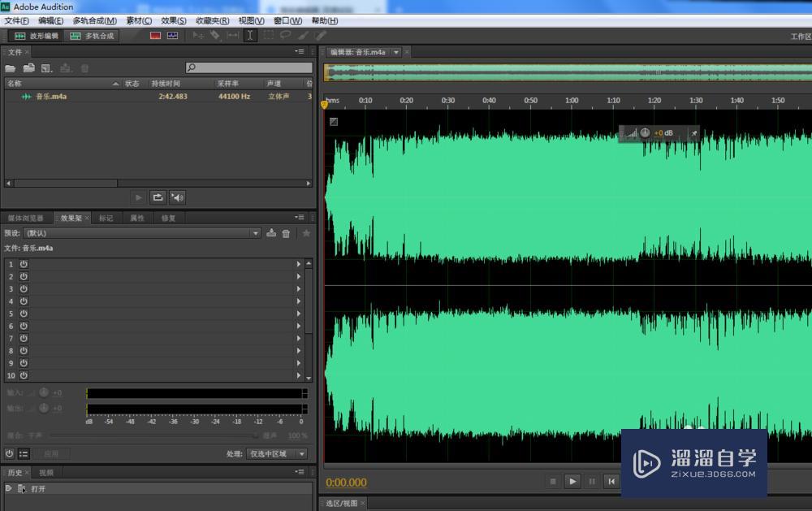Open the Files panel options menu
Viewport: 812px width, 511px height.
[x=300, y=52]
